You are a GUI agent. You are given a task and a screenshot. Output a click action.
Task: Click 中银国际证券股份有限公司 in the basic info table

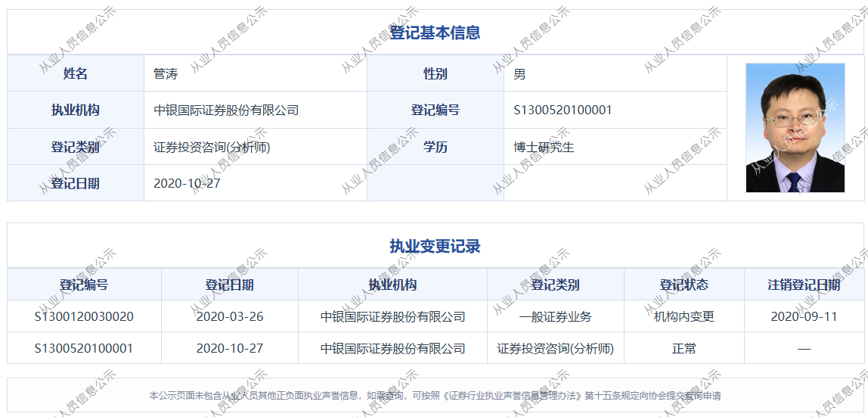coord(226,110)
